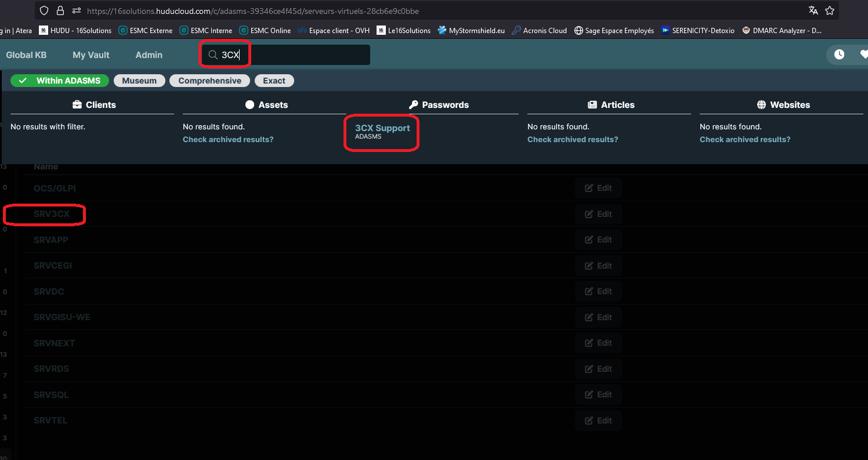Click the search magnifier icon
This screenshot has width=868, height=460.
(213, 55)
